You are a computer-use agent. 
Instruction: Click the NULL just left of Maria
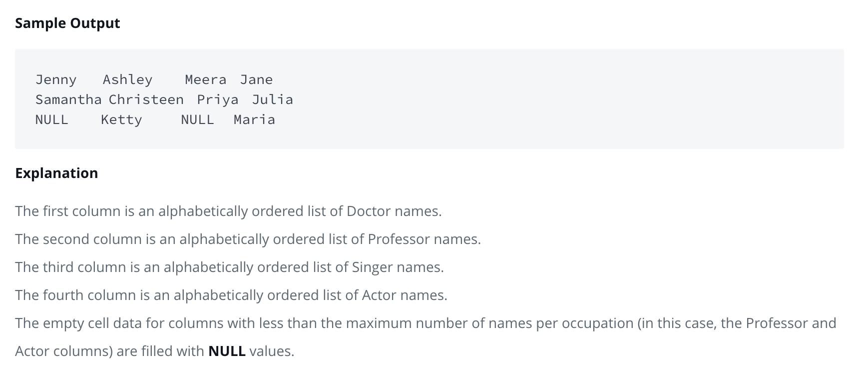pyautogui.click(x=197, y=119)
